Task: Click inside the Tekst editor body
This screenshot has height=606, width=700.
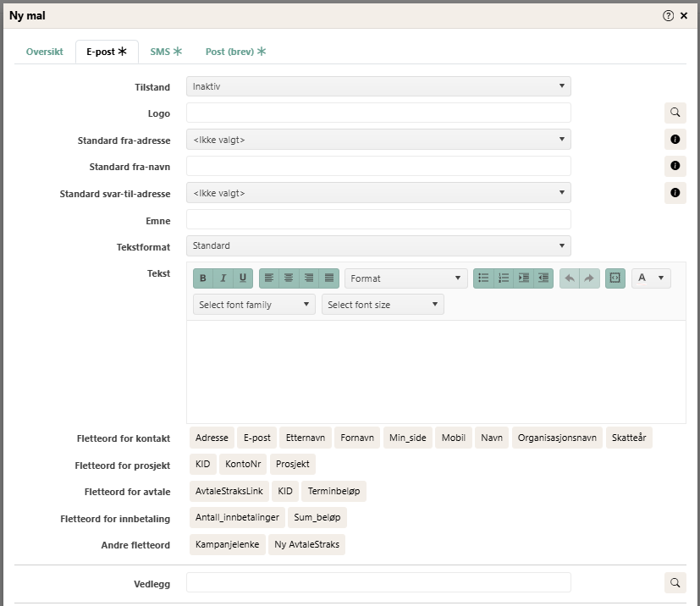Action: (x=436, y=372)
